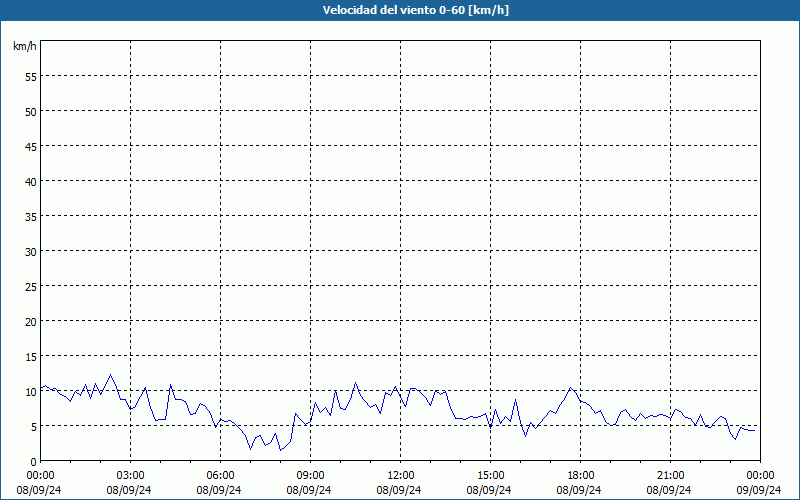Viewport: 800px width, 500px height.
Task: Click the x-axis time label 12:00
Action: [401, 476]
